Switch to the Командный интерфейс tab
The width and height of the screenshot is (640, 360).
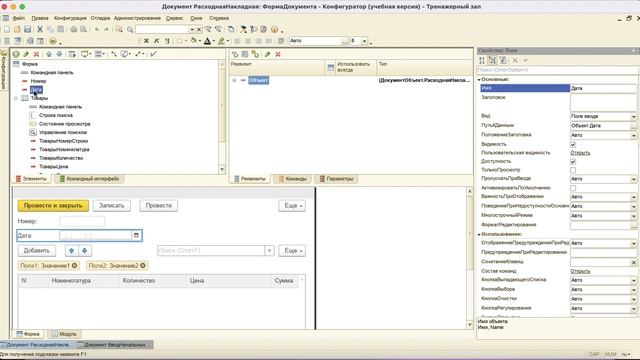(x=89, y=179)
